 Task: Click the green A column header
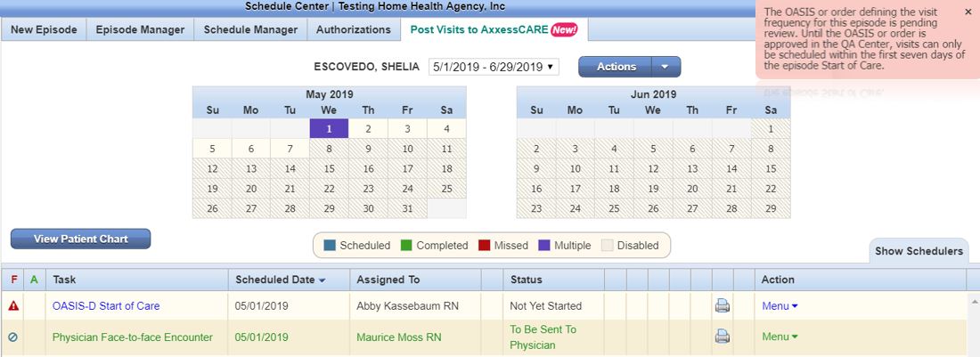[x=34, y=280]
